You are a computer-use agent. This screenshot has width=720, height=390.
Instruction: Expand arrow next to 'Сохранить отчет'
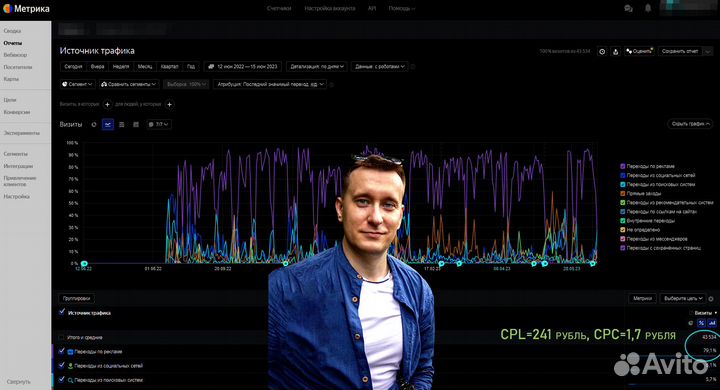coord(709,51)
